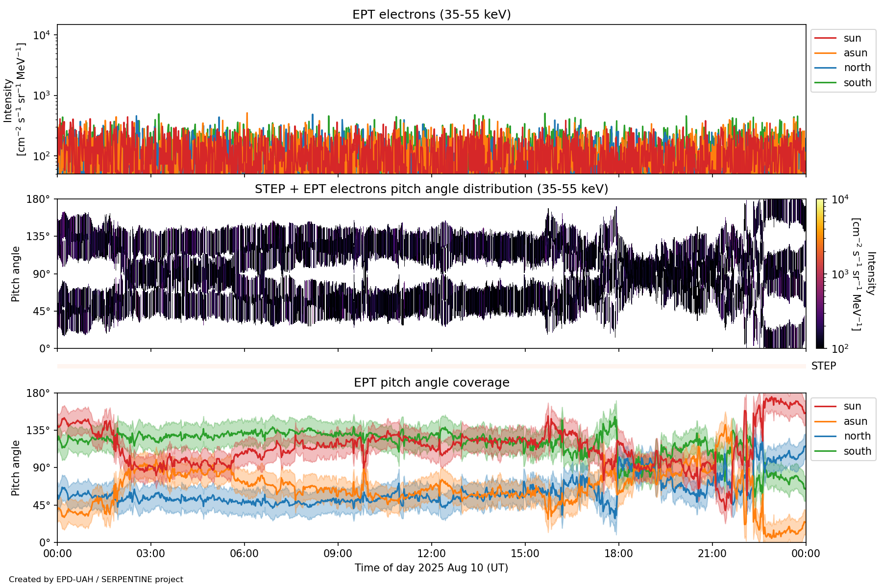The width and height of the screenshot is (882, 588).
Task: Click the 18:00 tick label on time axis
Action: (618, 554)
